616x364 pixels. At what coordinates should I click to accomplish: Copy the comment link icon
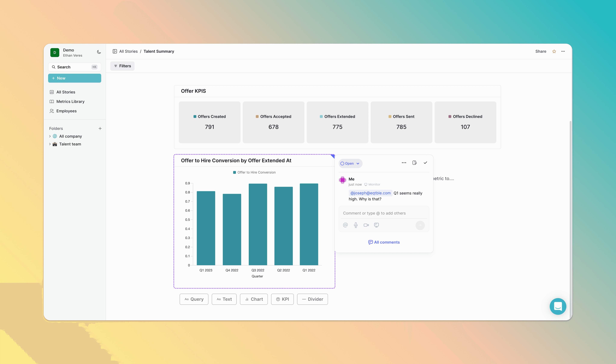[x=415, y=163]
